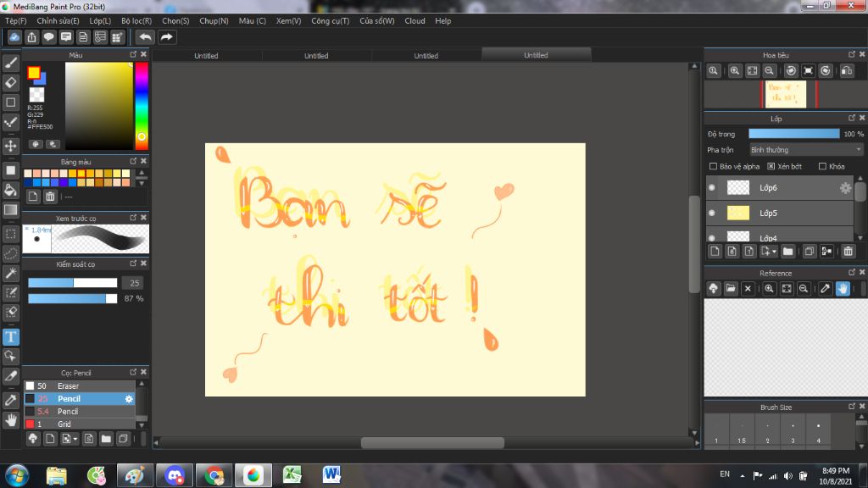Open the Cửa sổ(W) menu

point(377,21)
